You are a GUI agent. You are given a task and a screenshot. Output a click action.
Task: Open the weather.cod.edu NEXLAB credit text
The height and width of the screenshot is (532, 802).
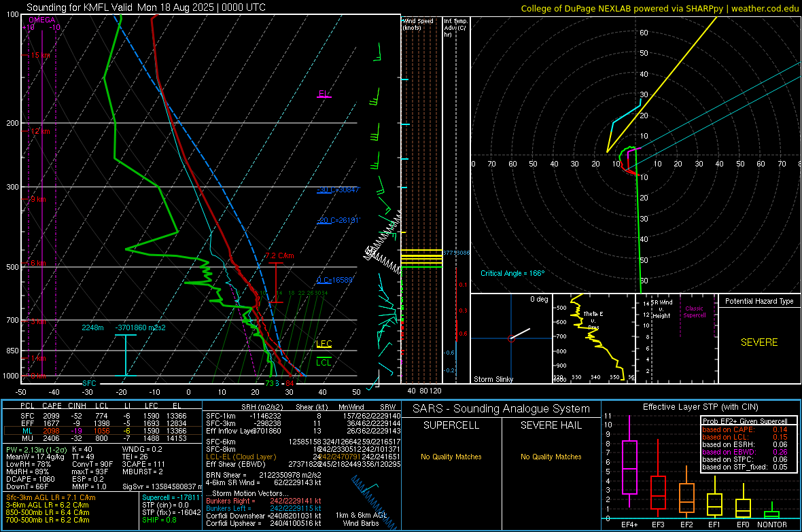click(x=659, y=8)
